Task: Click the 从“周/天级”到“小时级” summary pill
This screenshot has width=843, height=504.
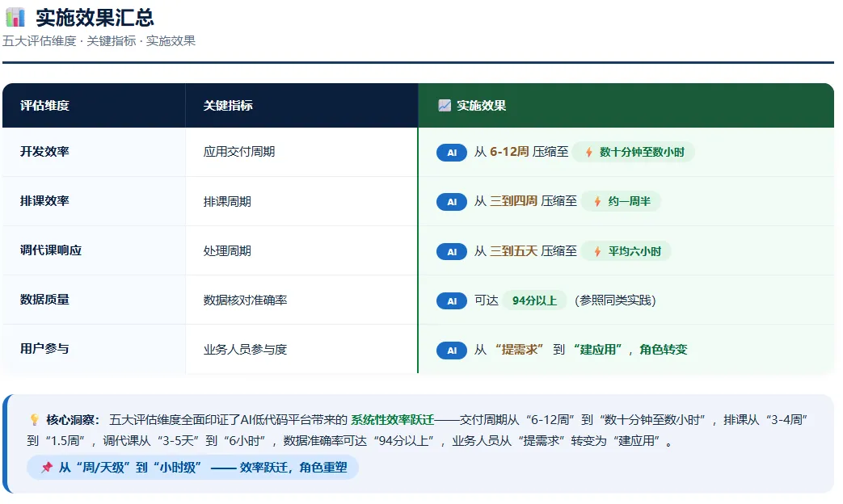Action: point(192,467)
